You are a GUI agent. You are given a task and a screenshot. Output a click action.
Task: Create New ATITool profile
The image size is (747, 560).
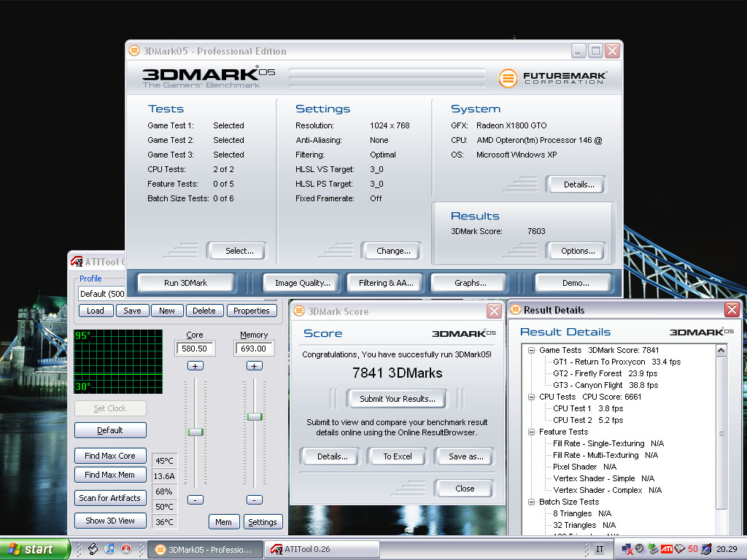pos(167,311)
